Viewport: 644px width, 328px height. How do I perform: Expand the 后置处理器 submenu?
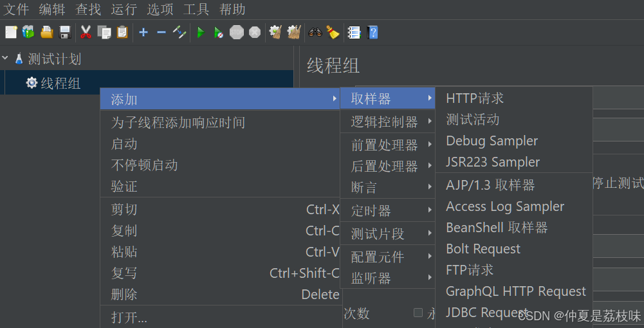pyautogui.click(x=388, y=167)
